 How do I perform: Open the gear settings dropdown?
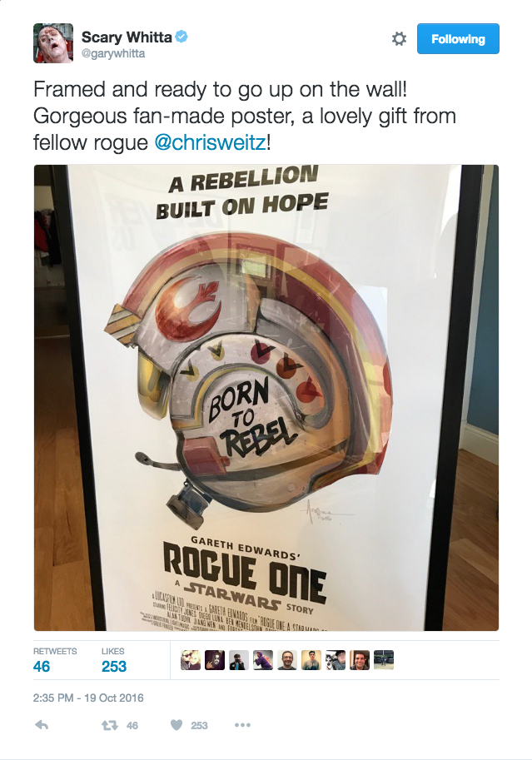[x=399, y=39]
